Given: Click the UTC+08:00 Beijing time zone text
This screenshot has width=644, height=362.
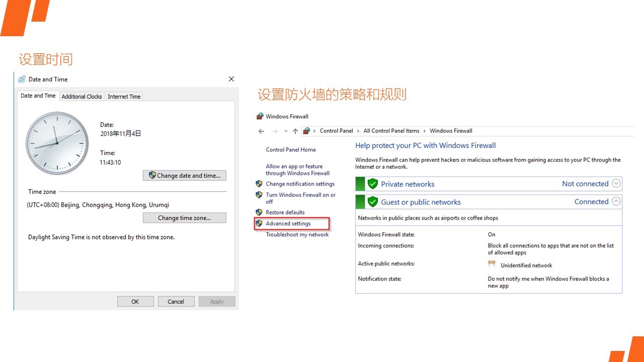Looking at the screenshot, I should point(98,205).
